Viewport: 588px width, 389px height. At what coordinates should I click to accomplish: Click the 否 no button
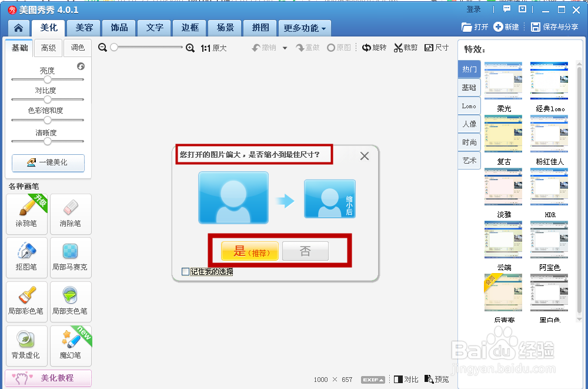coord(305,251)
